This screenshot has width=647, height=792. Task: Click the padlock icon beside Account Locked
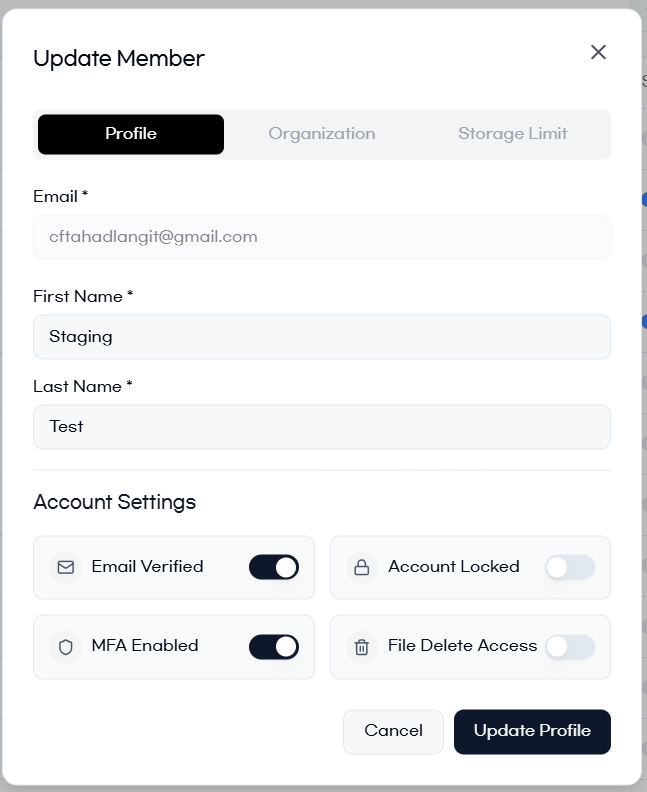(x=362, y=567)
